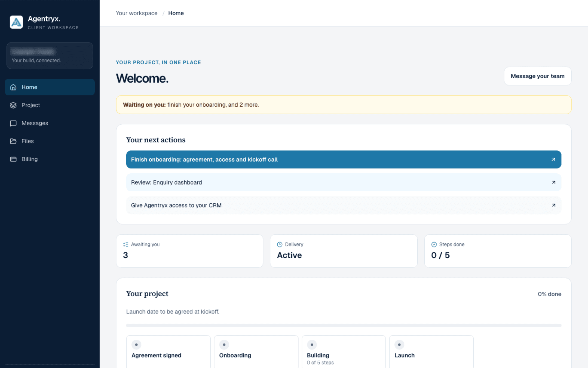
Task: Click the Delivery clock icon
Action: tap(280, 245)
